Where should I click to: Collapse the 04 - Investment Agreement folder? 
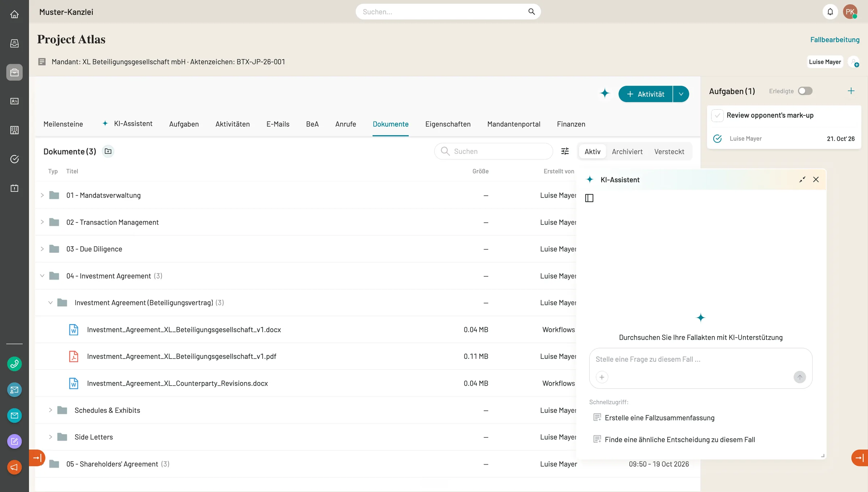[x=42, y=276]
